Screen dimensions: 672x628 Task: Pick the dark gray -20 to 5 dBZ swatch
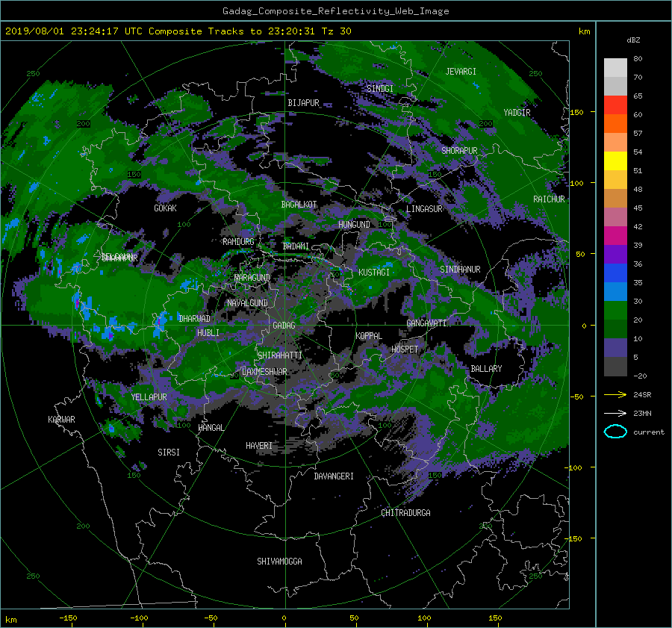click(615, 367)
